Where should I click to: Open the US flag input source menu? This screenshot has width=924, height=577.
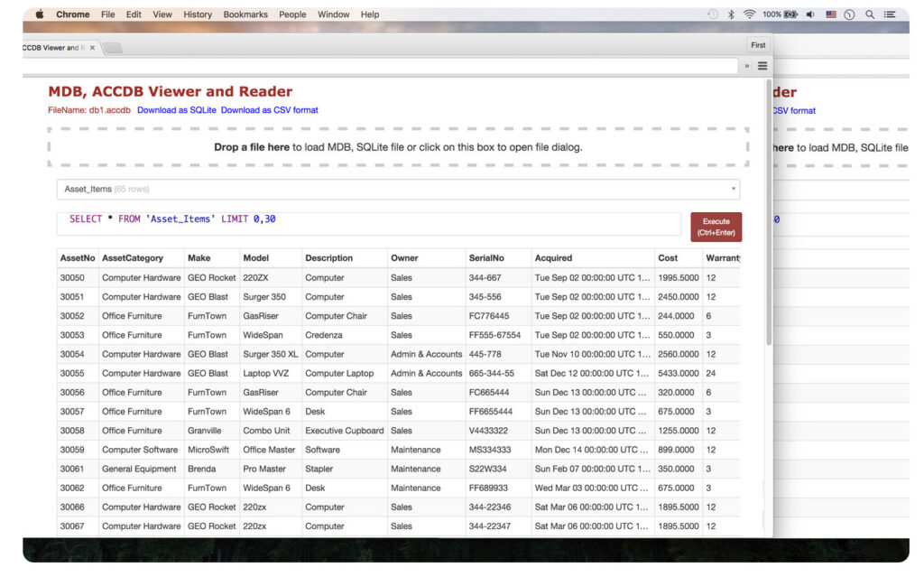point(830,14)
